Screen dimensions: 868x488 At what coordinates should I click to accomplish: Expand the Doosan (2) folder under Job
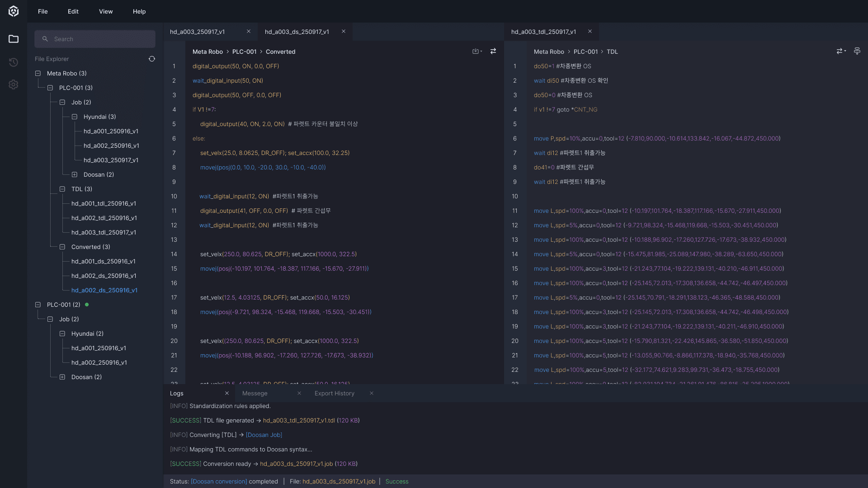coord(75,174)
